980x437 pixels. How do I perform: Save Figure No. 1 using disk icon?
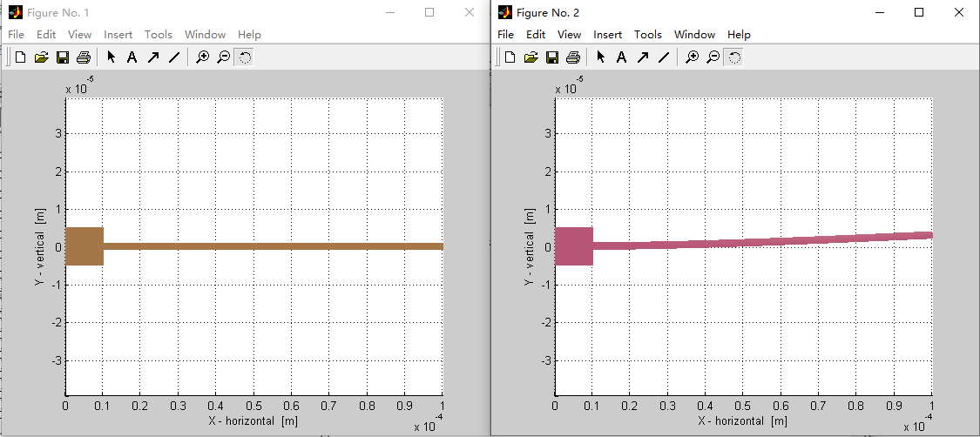tap(63, 57)
